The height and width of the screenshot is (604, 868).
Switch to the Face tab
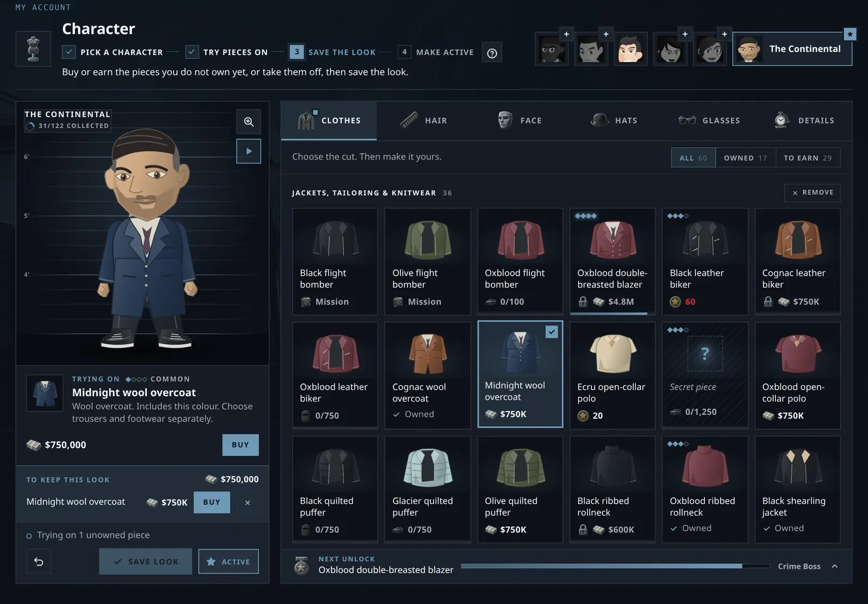coord(519,120)
